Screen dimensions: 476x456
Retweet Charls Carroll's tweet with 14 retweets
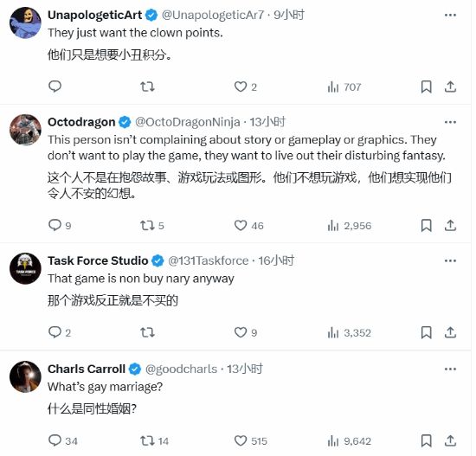click(x=154, y=440)
